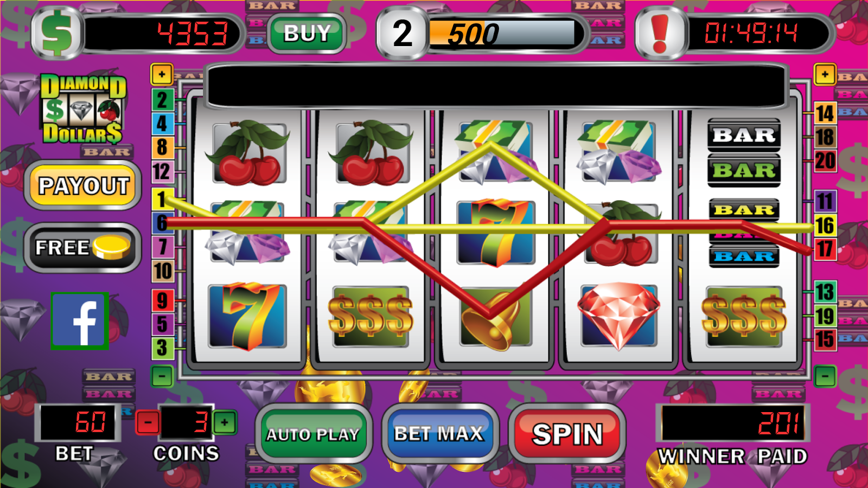Screen dimensions: 868x488
Task: Tap the green dollar sign coin icon
Action: pyautogui.click(x=57, y=34)
